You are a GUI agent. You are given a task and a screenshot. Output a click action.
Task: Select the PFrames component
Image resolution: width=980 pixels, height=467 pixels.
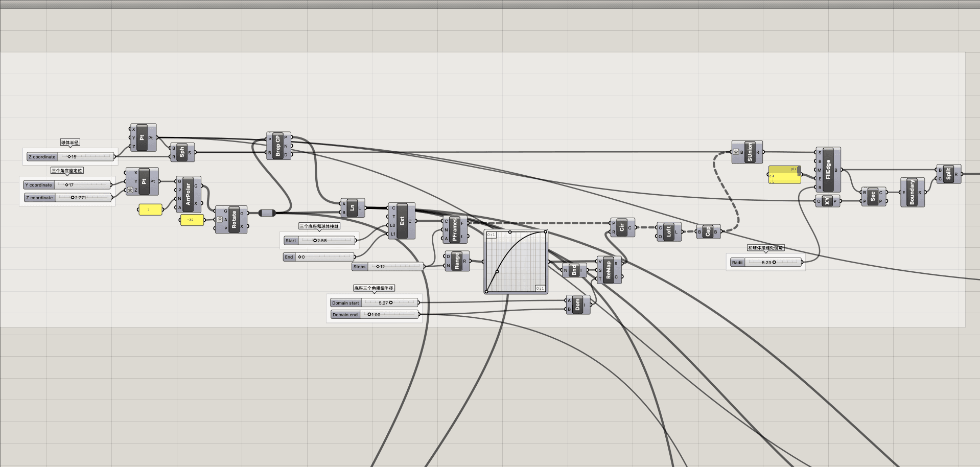tap(454, 230)
